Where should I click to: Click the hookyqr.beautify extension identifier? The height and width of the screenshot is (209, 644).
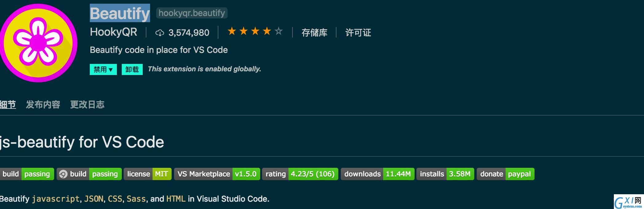click(x=192, y=13)
